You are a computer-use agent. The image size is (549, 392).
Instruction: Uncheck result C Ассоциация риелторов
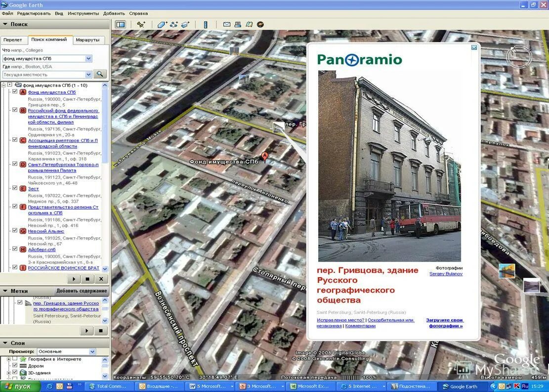click(x=15, y=139)
